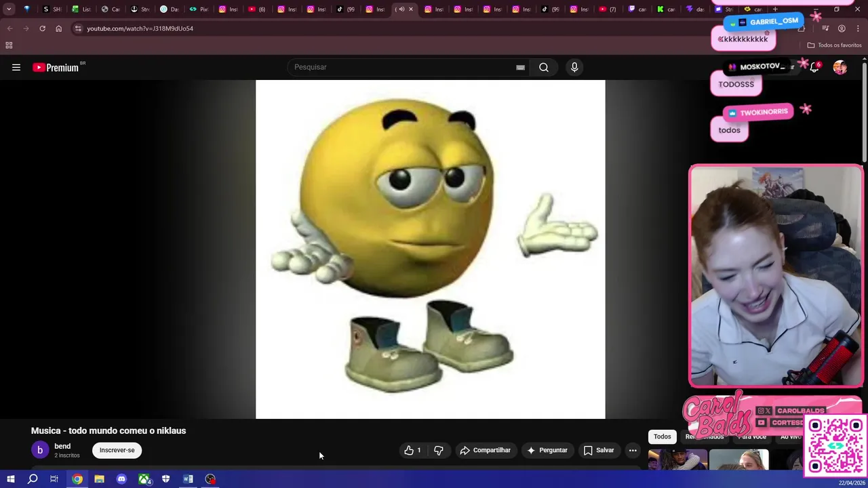Open channel avatar letter b
Viewport: 868px width, 488px height.
tap(40, 450)
